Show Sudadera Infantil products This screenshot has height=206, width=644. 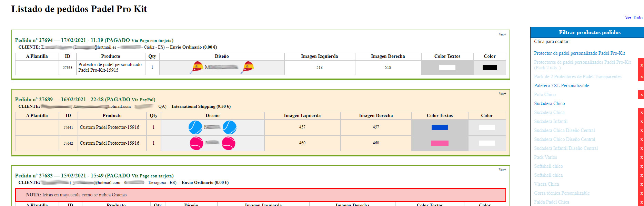click(x=551, y=121)
